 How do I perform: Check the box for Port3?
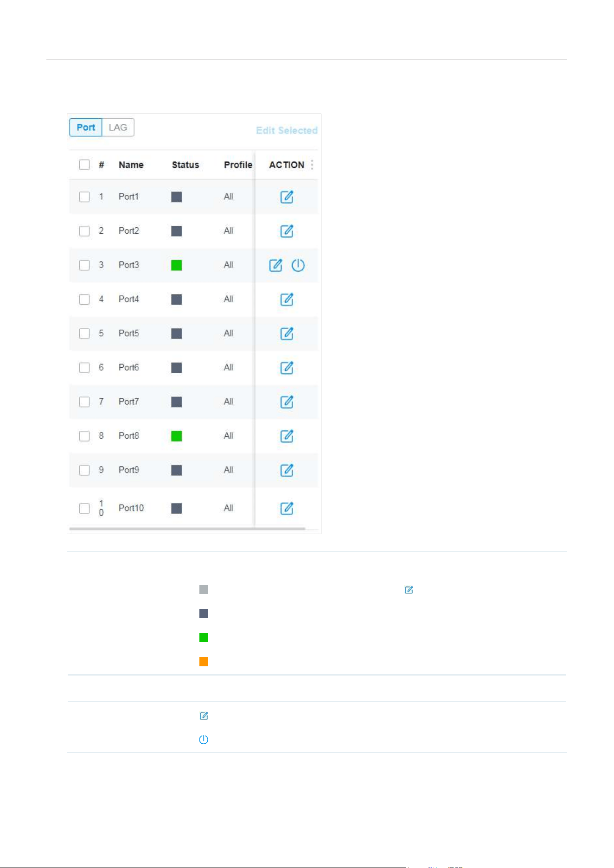tap(84, 265)
